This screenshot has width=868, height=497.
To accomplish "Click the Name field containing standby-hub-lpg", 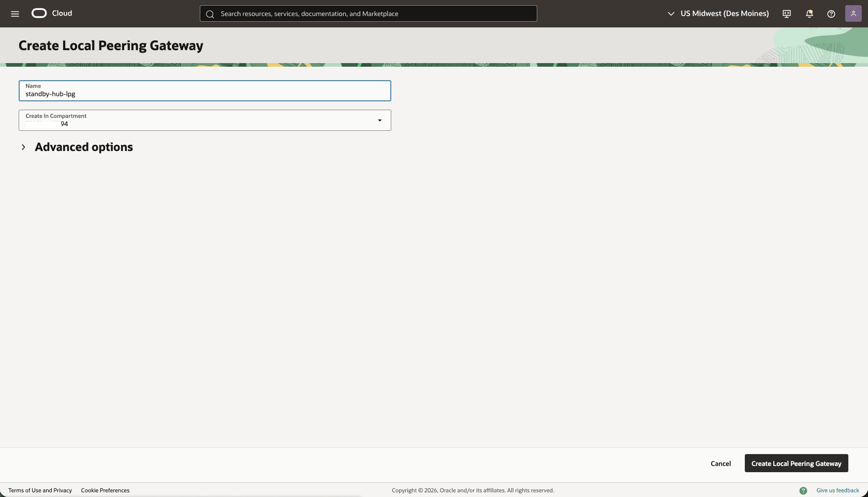I will (x=204, y=94).
